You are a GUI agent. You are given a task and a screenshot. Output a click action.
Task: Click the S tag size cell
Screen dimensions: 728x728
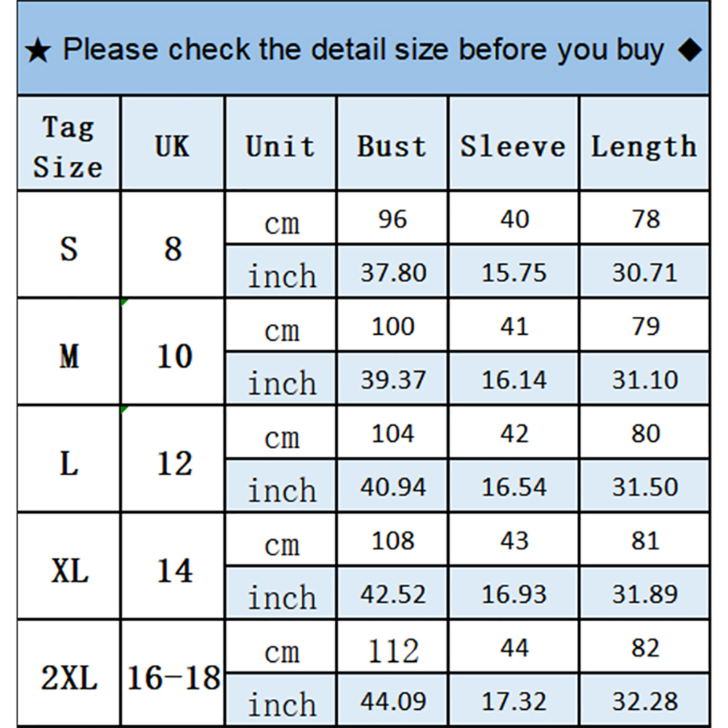(68, 248)
